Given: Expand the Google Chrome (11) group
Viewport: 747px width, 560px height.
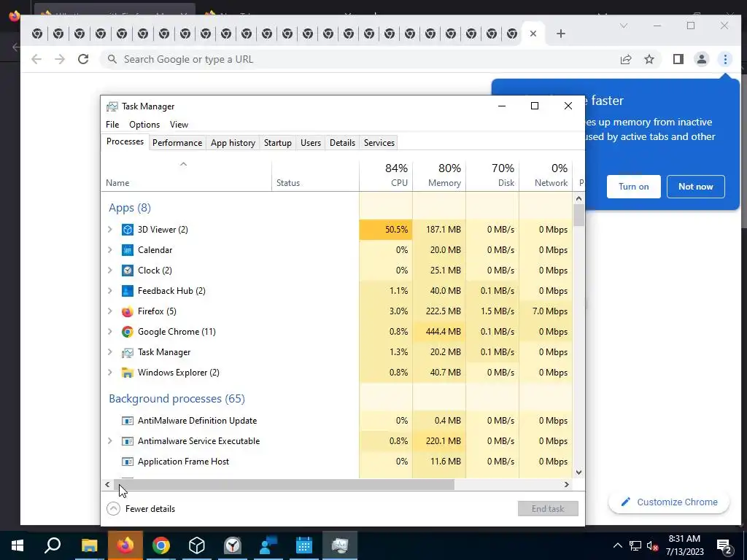Looking at the screenshot, I should point(110,332).
